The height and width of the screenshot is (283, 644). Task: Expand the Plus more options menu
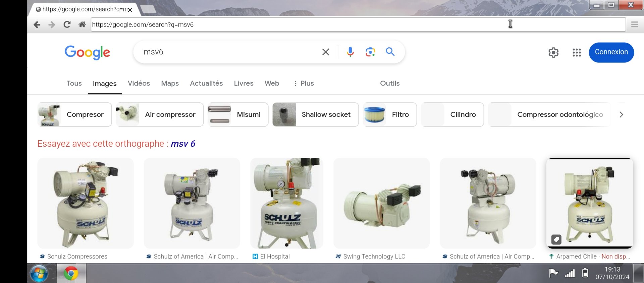[304, 83]
